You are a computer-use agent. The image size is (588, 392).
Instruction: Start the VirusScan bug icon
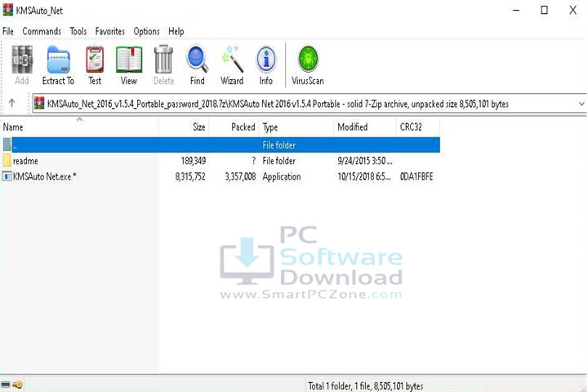[308, 60]
